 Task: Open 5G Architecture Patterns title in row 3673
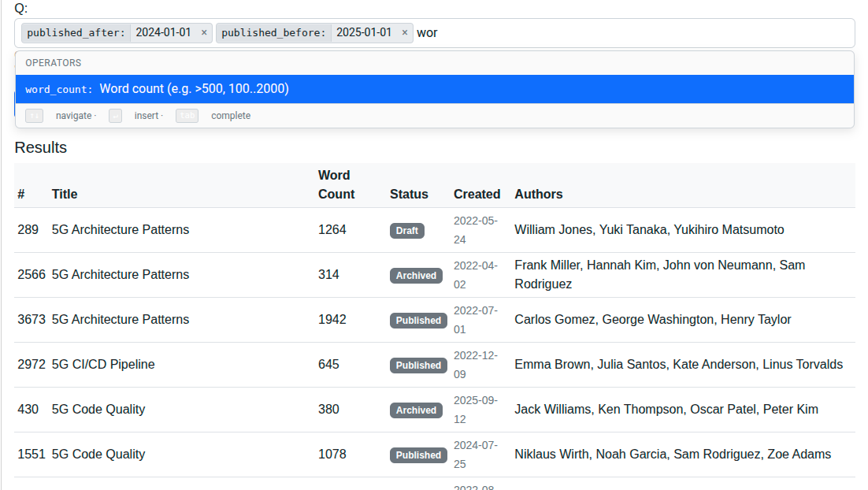[121, 320]
